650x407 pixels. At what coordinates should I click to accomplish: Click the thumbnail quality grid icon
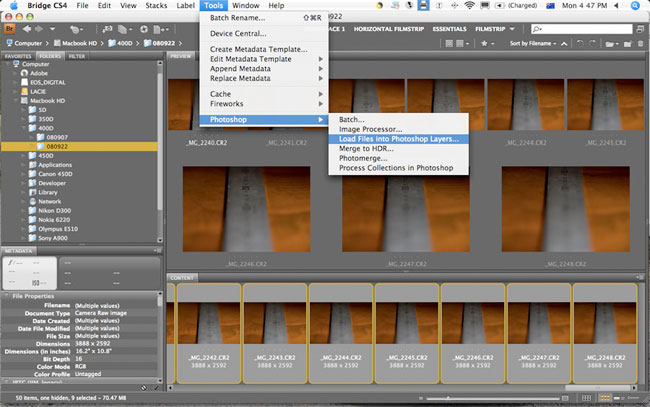449,44
